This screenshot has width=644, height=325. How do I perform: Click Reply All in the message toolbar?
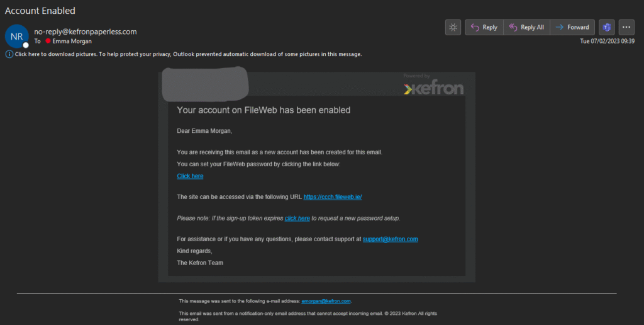[526, 27]
